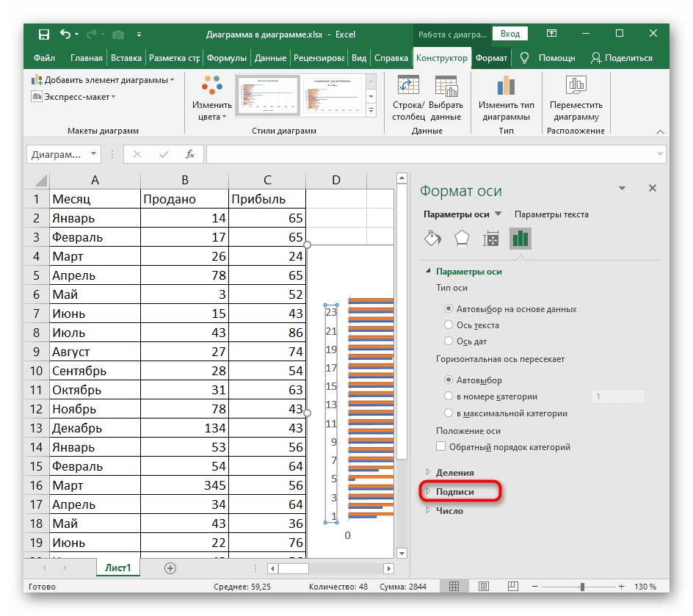Switch to Page Break Preview
Image resolution: width=693 pixels, height=616 pixels.
pos(512,587)
